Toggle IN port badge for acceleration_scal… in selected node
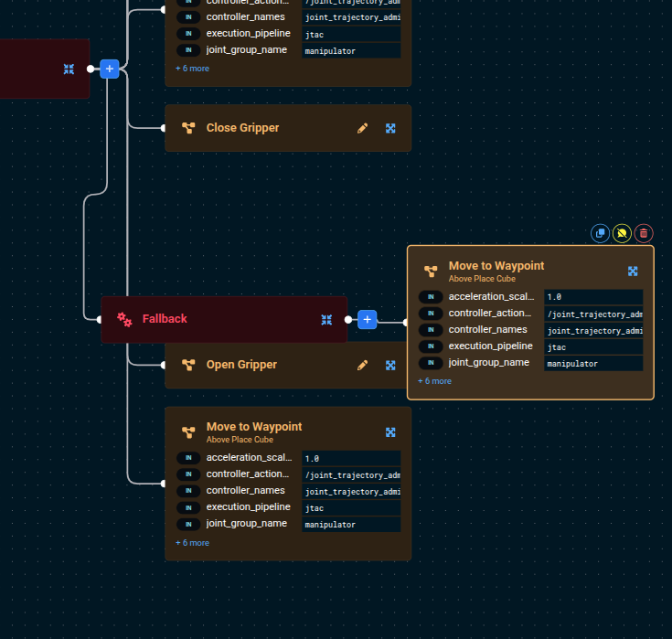672x639 pixels. [431, 297]
